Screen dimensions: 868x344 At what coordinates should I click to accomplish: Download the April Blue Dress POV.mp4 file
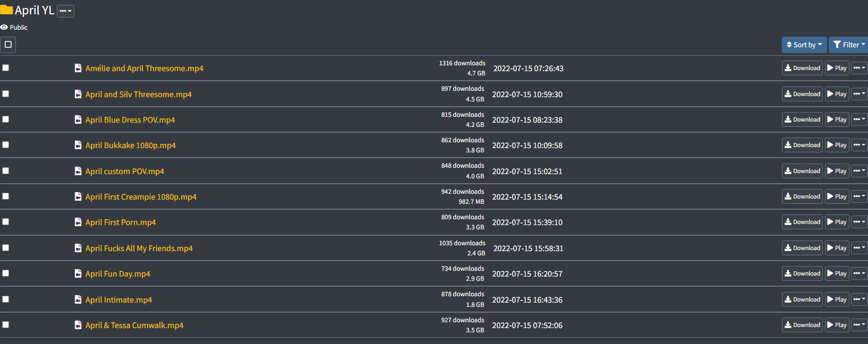tap(802, 119)
